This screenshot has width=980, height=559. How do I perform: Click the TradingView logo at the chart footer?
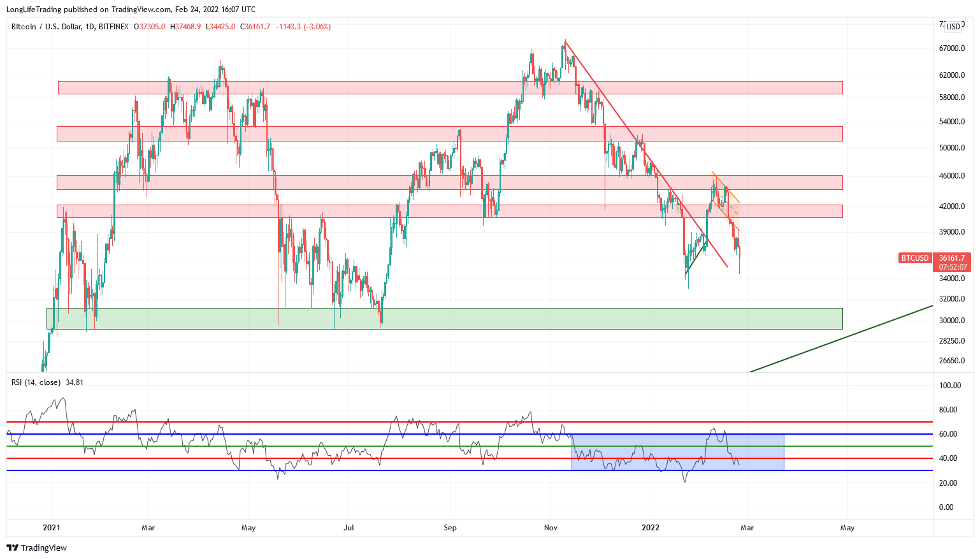(x=36, y=548)
